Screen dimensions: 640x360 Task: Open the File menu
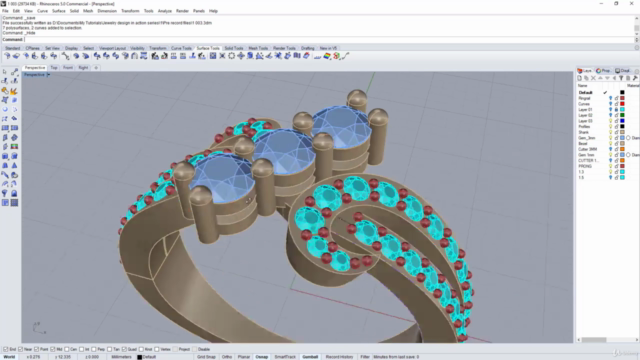coord(5,11)
